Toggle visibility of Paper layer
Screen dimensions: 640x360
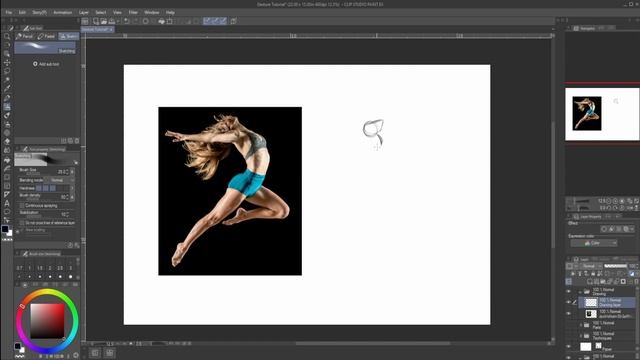tap(569, 347)
